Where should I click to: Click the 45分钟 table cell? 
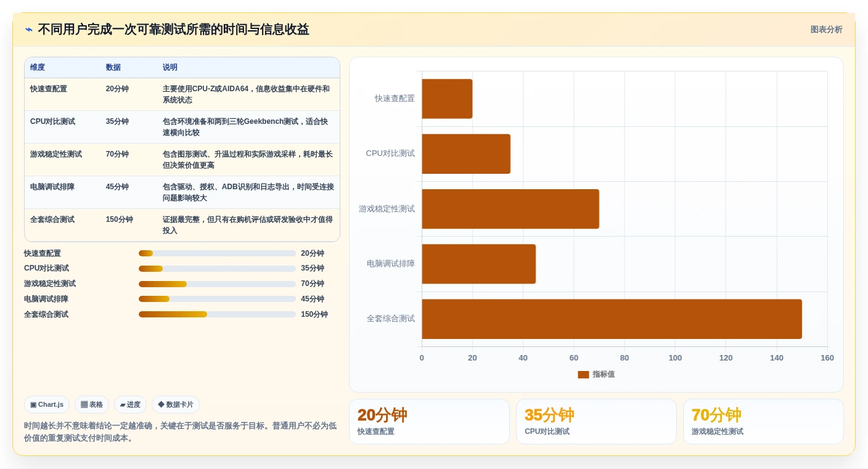pos(117,187)
